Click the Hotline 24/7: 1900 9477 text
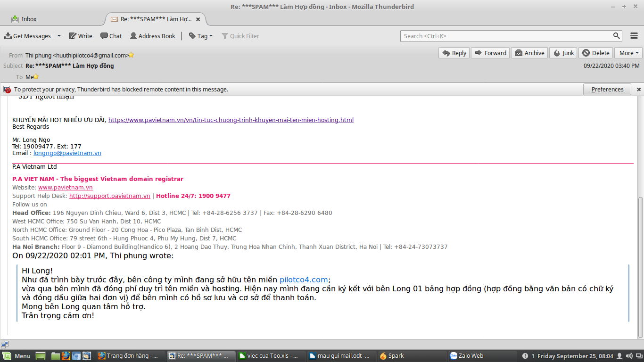The height and width of the screenshot is (362, 644). [x=193, y=196]
